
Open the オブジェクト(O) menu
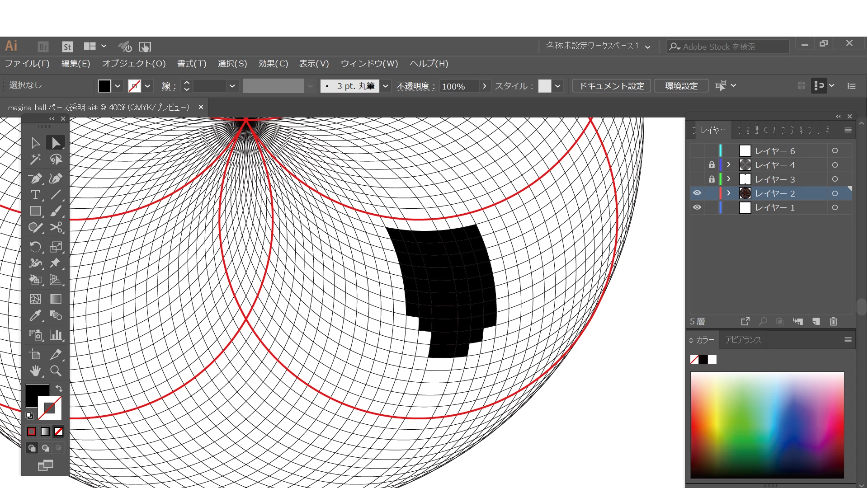click(134, 64)
